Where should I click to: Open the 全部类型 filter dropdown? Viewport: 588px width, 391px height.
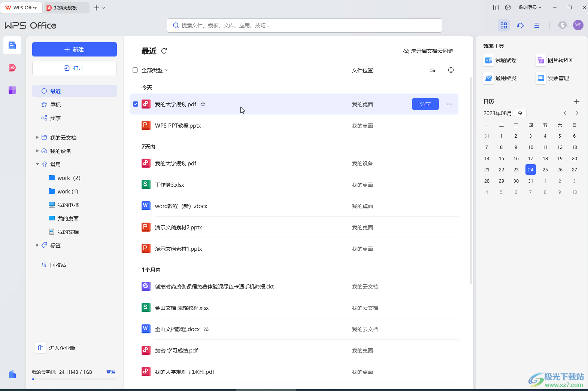[155, 70]
